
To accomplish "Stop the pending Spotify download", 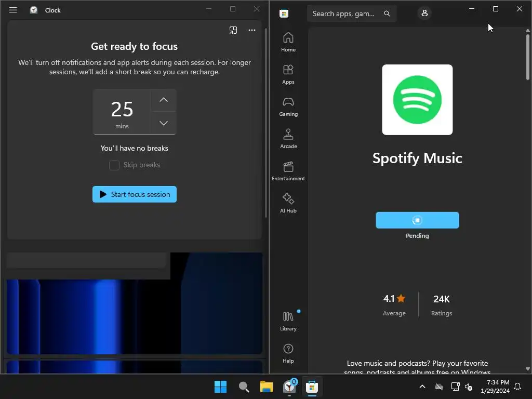I will [x=417, y=220].
